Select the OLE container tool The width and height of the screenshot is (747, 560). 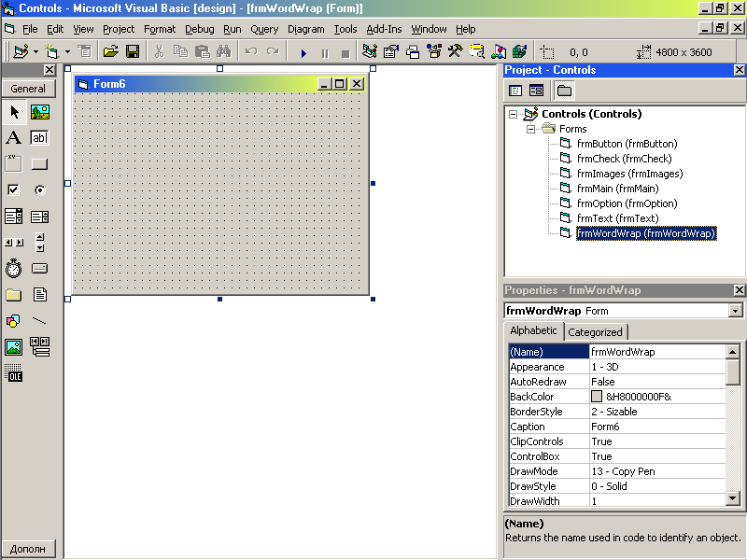pos(14,374)
